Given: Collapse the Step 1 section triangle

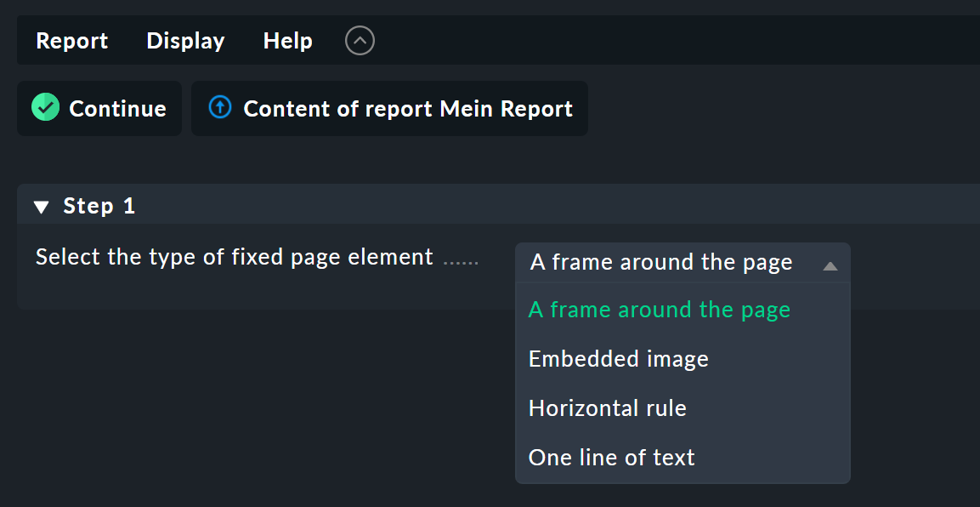Looking at the screenshot, I should [42, 207].
